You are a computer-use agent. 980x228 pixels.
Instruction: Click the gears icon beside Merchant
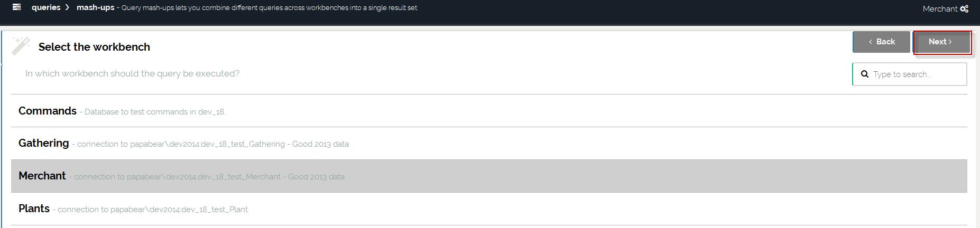pyautogui.click(x=964, y=9)
